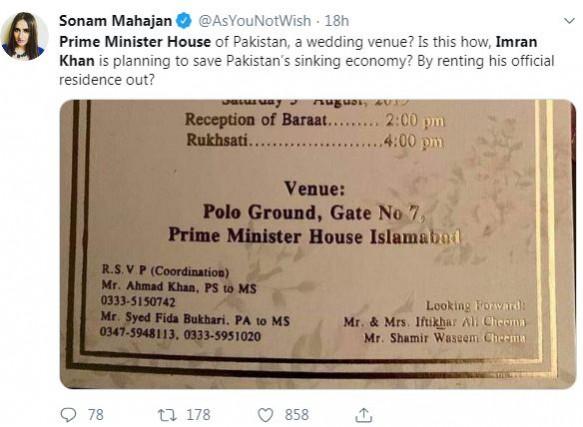Click the reply speech bubble icon
The image size is (583, 427).
tap(68, 415)
